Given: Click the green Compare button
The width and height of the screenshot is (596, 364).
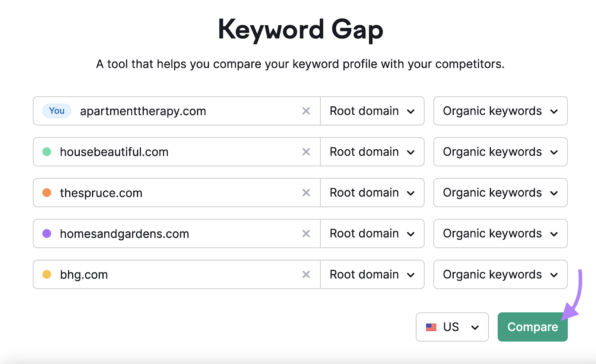Looking at the screenshot, I should click(532, 327).
